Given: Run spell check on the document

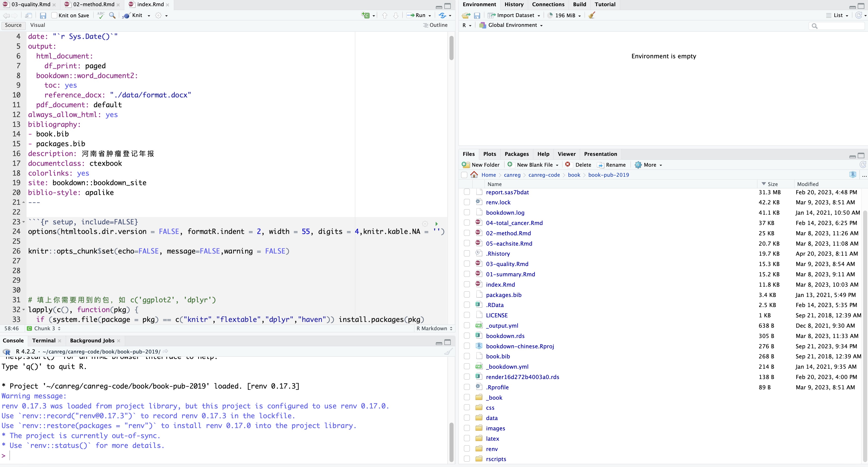Looking at the screenshot, I should point(100,15).
